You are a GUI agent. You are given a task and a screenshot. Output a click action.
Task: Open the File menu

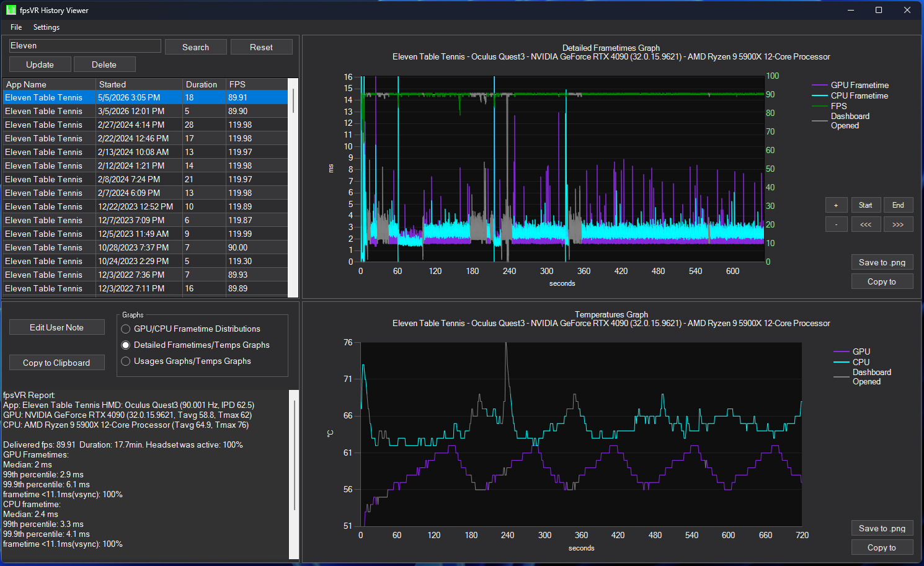[x=16, y=27]
